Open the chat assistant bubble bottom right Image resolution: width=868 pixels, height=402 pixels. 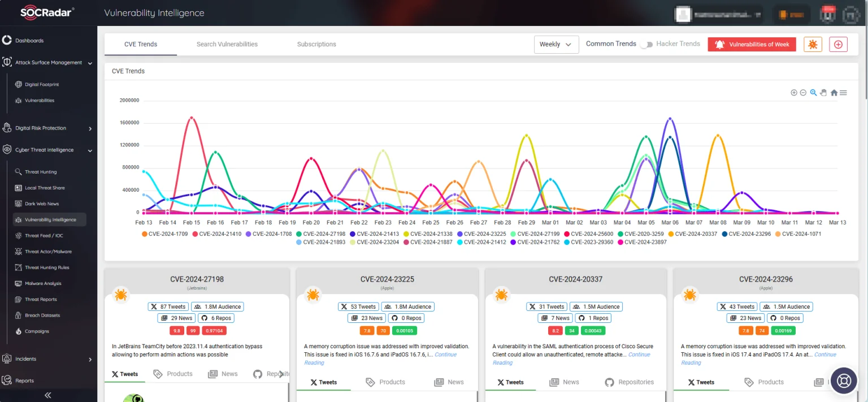pos(843,381)
